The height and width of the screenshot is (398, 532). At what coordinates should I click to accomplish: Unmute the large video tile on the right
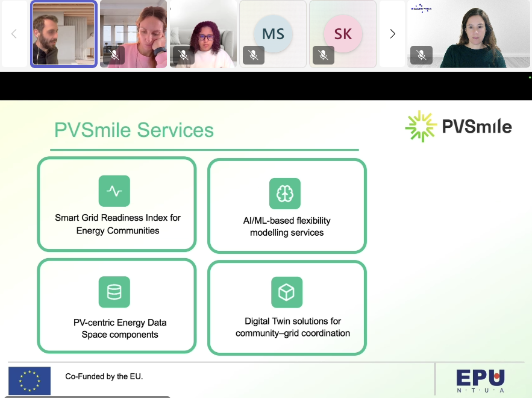point(421,55)
